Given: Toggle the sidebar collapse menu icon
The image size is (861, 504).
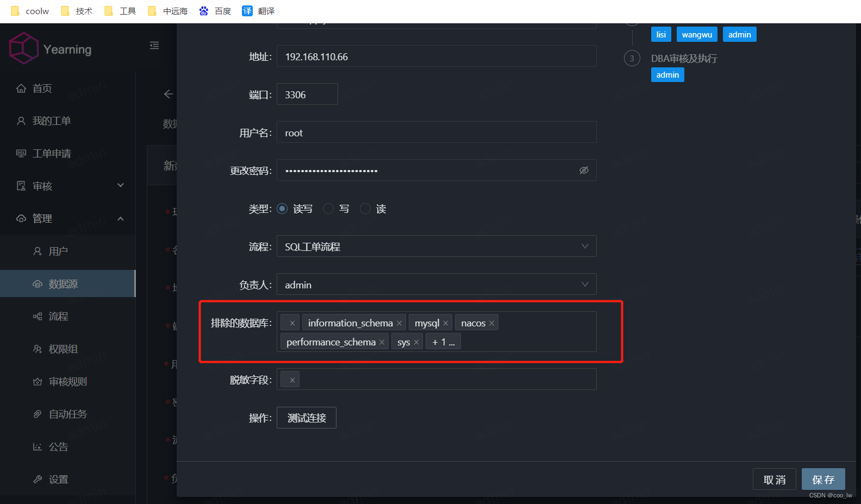Looking at the screenshot, I should [154, 45].
